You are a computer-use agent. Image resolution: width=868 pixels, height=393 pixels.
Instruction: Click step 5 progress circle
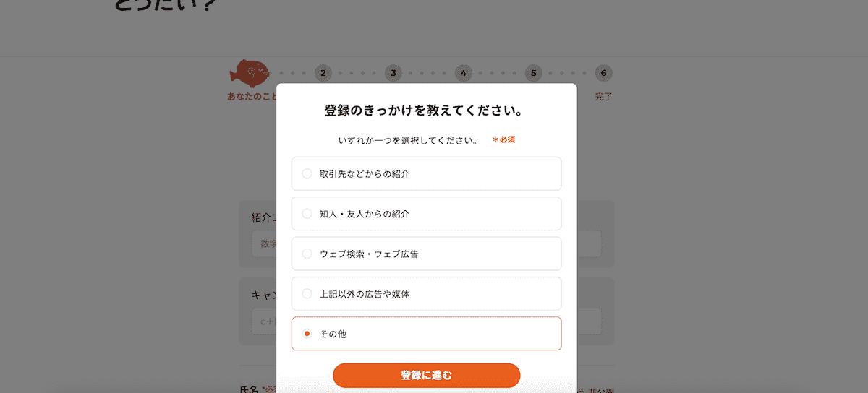533,72
